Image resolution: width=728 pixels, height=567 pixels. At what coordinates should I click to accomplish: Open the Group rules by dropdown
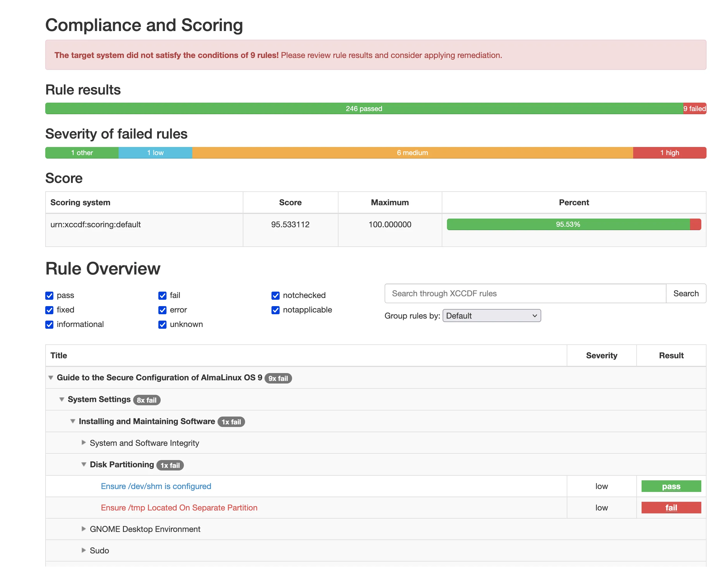point(491,315)
